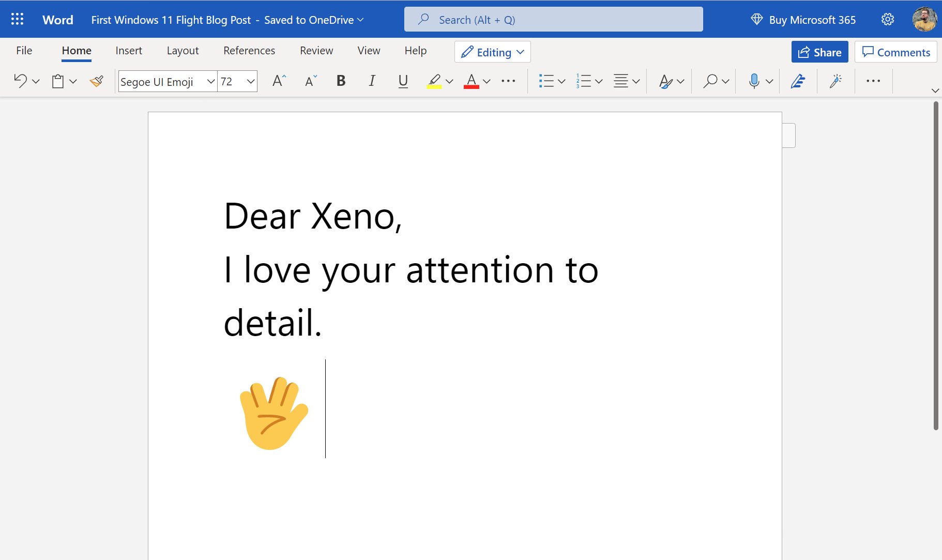Screen dimensions: 942x560
Task: Apply bold formatting
Action: [x=340, y=81]
